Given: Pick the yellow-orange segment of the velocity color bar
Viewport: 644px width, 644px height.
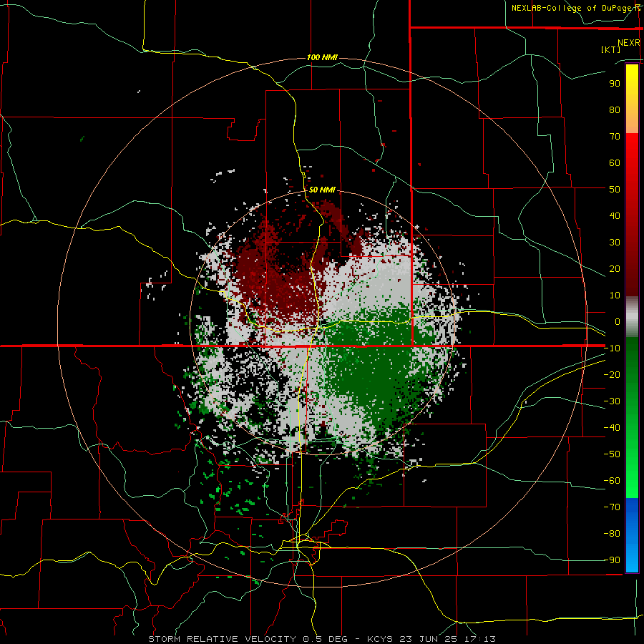Looking at the screenshot, I should 632,99.
